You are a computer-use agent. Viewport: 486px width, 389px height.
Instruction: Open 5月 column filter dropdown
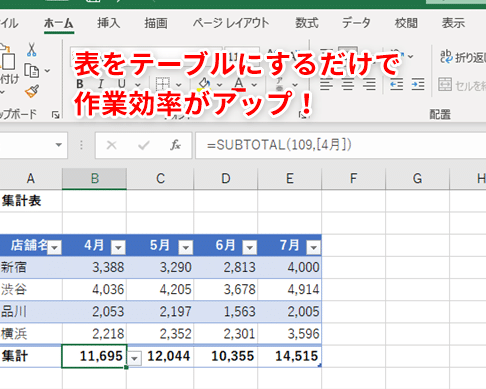coord(186,248)
